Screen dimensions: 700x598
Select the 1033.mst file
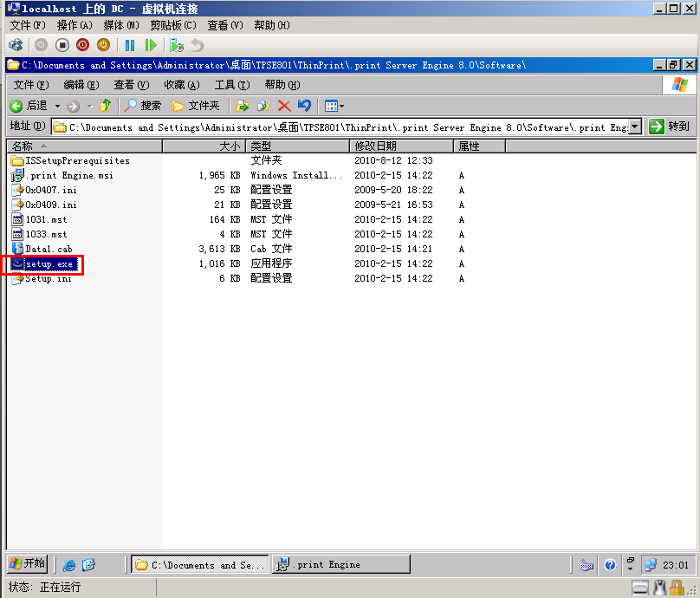click(x=39, y=235)
